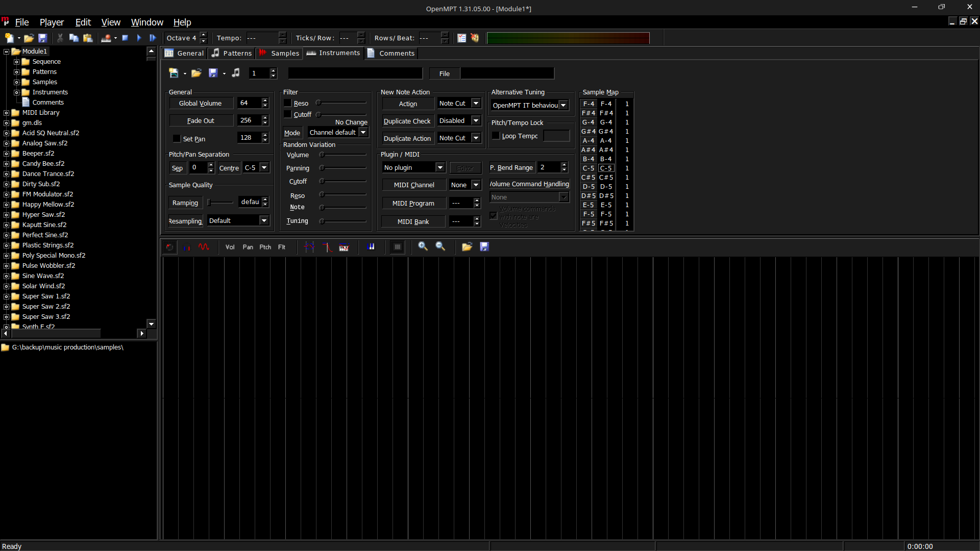Click the MIDI record piano icon

tap(106, 38)
